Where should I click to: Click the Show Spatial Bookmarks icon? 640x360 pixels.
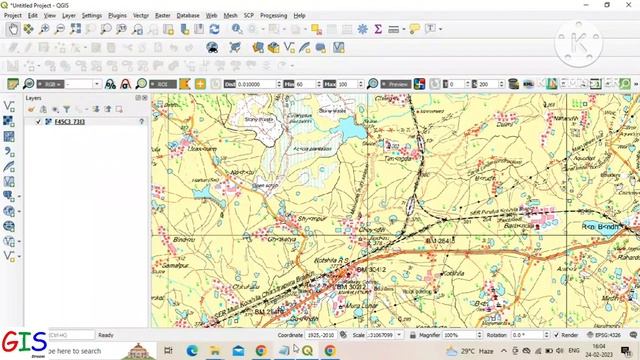[199, 29]
